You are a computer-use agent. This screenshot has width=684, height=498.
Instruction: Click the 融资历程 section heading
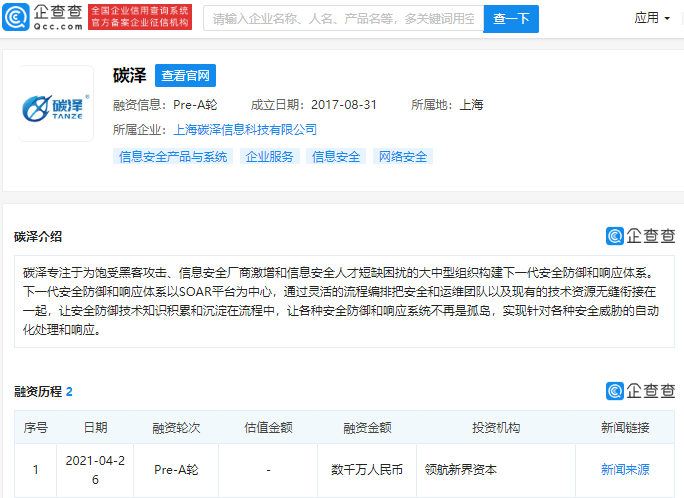click(38, 392)
